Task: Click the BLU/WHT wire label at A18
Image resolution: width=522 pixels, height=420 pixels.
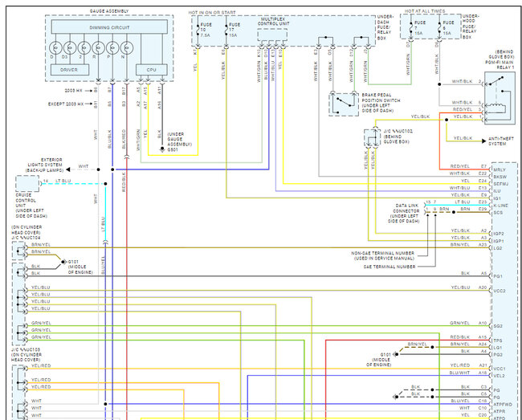Action: click(459, 373)
